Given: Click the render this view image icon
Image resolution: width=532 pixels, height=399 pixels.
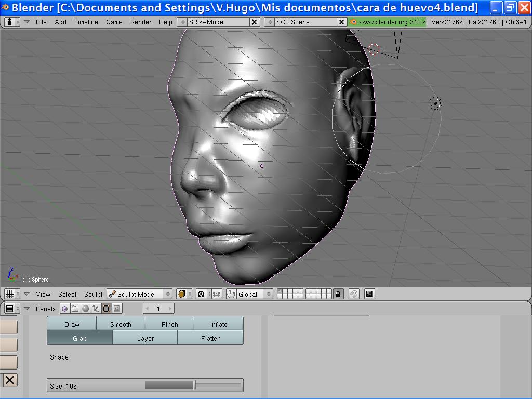Looking at the screenshot, I should point(369,294).
